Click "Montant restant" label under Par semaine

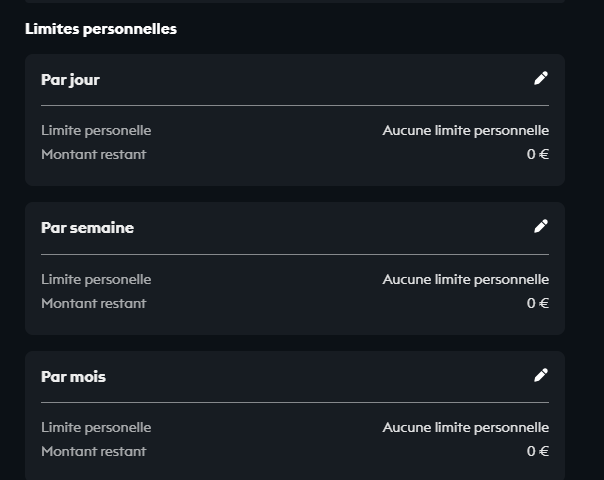click(93, 303)
